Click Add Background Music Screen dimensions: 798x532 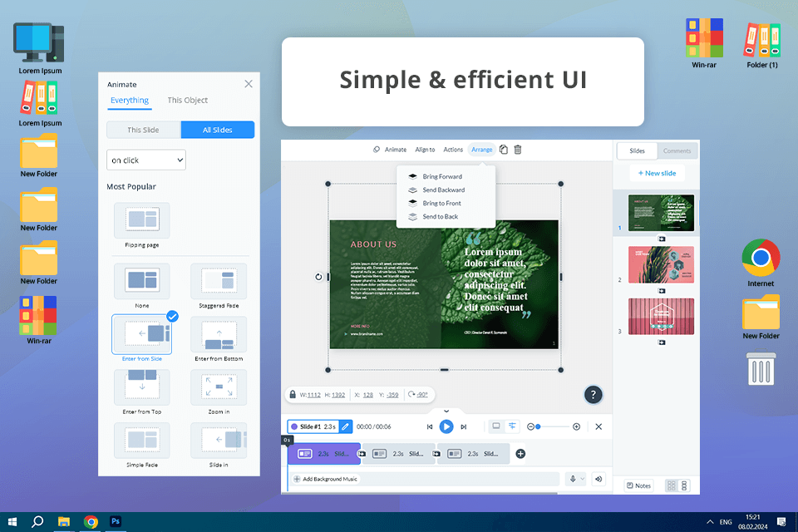pyautogui.click(x=326, y=479)
